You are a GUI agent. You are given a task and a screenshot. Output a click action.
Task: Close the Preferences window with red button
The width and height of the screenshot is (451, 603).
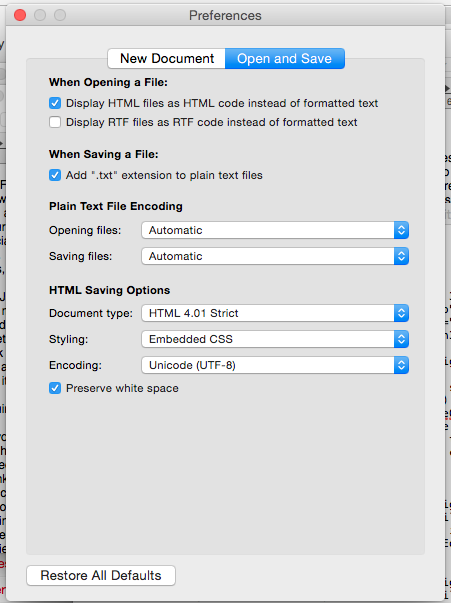(20, 15)
